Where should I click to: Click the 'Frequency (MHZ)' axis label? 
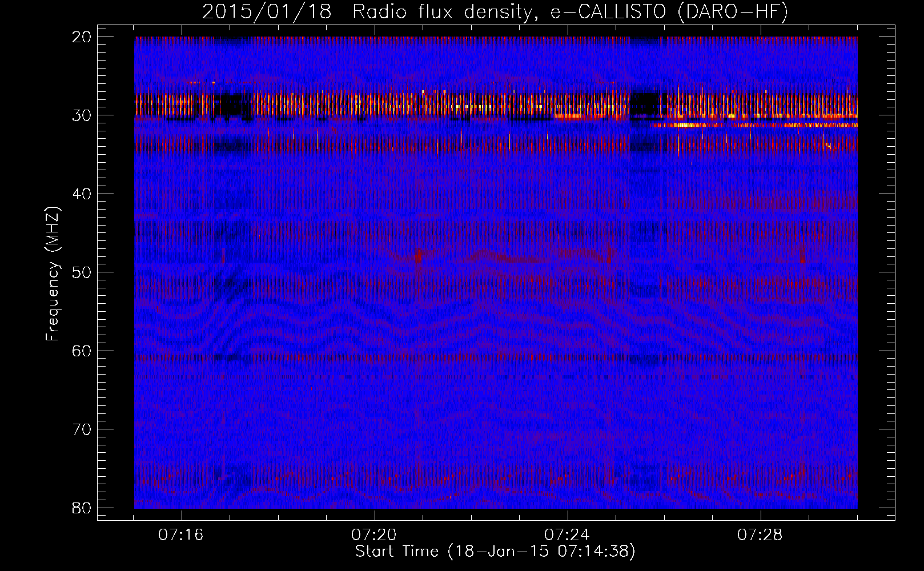53,275
